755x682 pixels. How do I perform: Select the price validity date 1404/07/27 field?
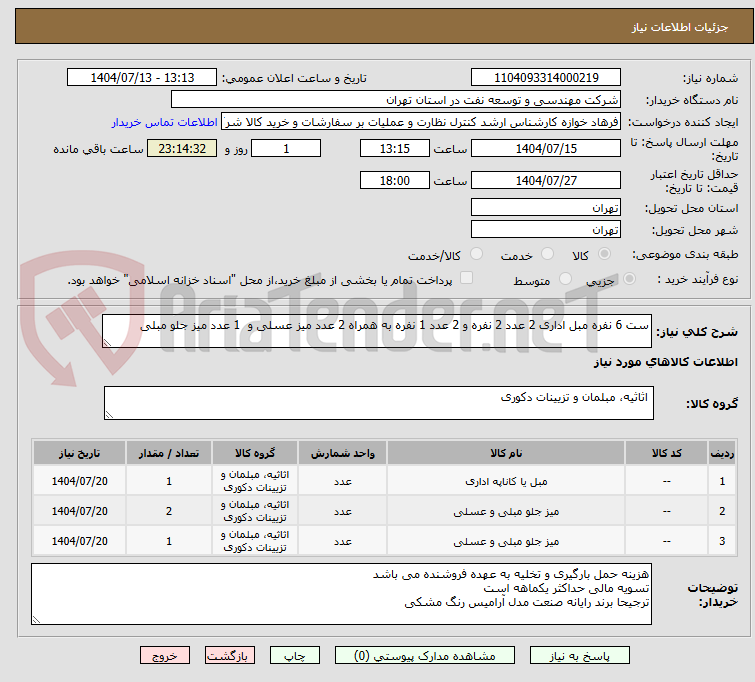pos(545,181)
